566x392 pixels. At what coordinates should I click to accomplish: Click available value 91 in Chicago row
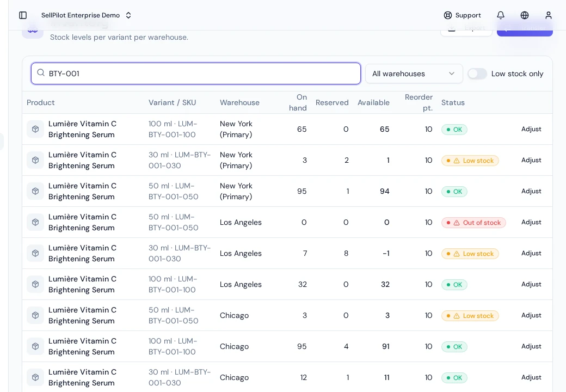385,346
